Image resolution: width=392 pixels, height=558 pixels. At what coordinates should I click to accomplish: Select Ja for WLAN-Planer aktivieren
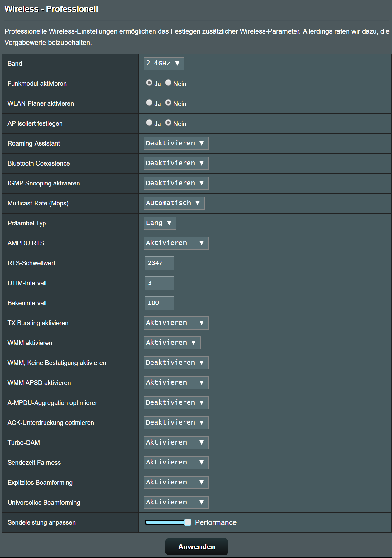149,103
